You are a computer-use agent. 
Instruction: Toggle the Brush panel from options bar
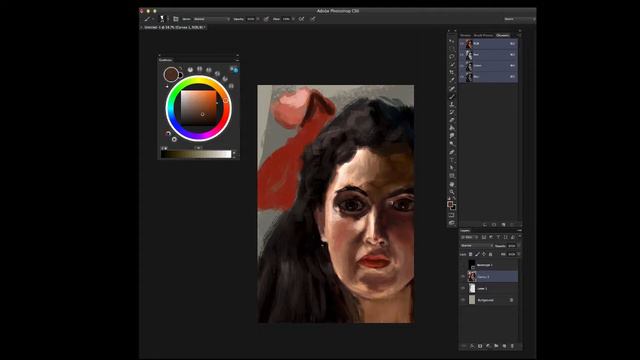coord(176,19)
